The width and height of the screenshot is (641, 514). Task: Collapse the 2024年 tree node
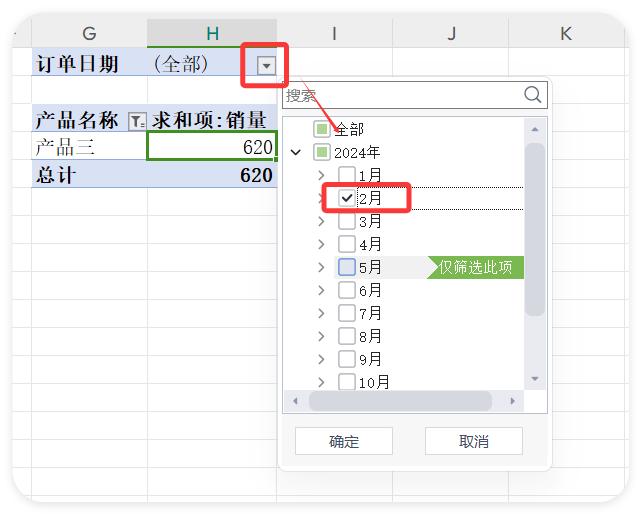coord(296,153)
